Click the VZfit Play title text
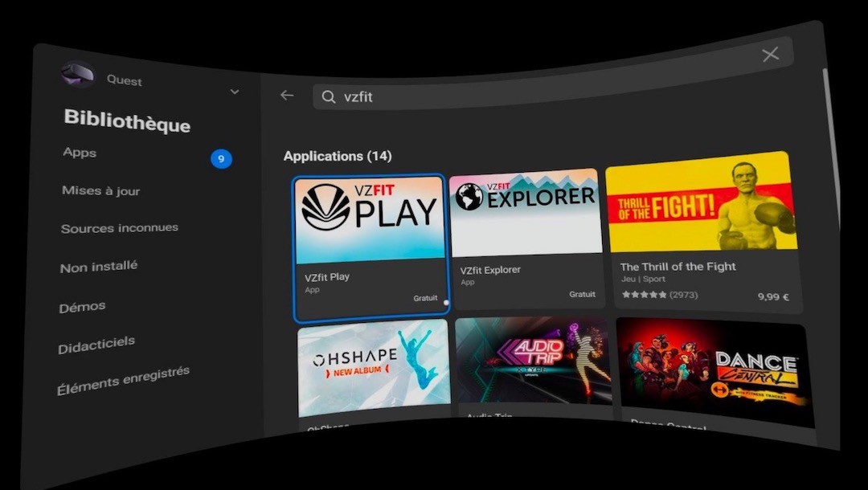The image size is (868, 490). (326, 277)
